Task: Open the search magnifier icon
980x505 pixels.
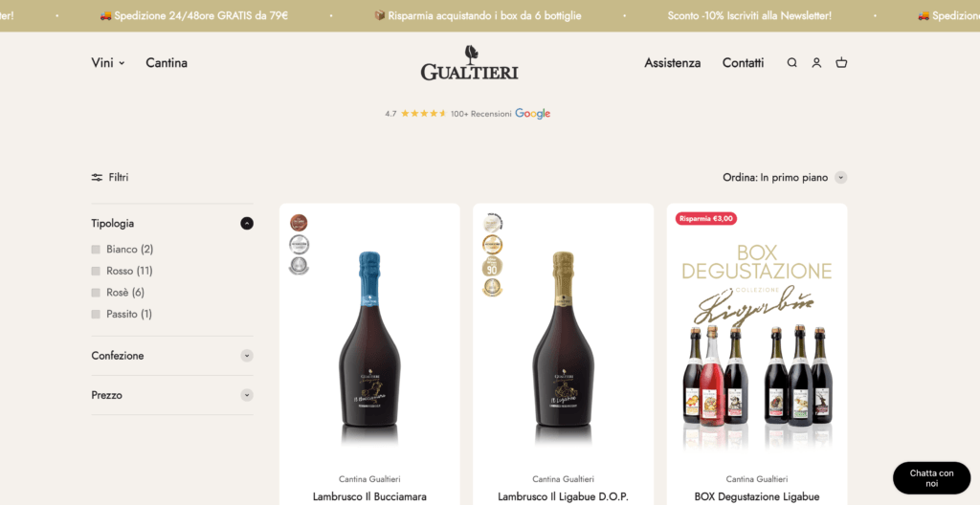Action: [x=791, y=62]
